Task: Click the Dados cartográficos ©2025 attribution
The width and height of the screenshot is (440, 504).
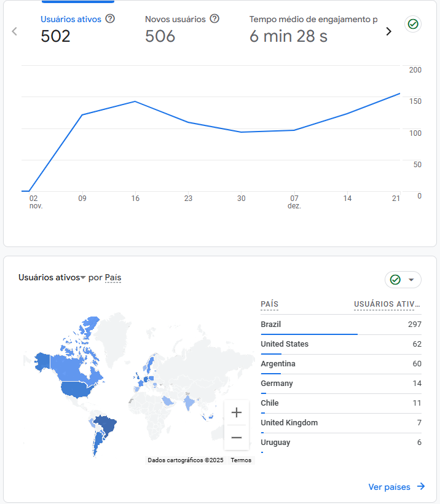Action: click(x=186, y=460)
